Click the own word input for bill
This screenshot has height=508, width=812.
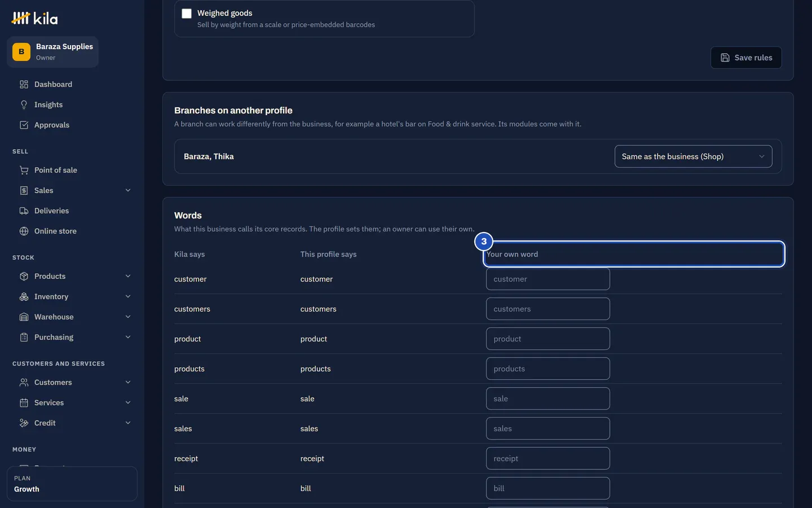point(548,488)
